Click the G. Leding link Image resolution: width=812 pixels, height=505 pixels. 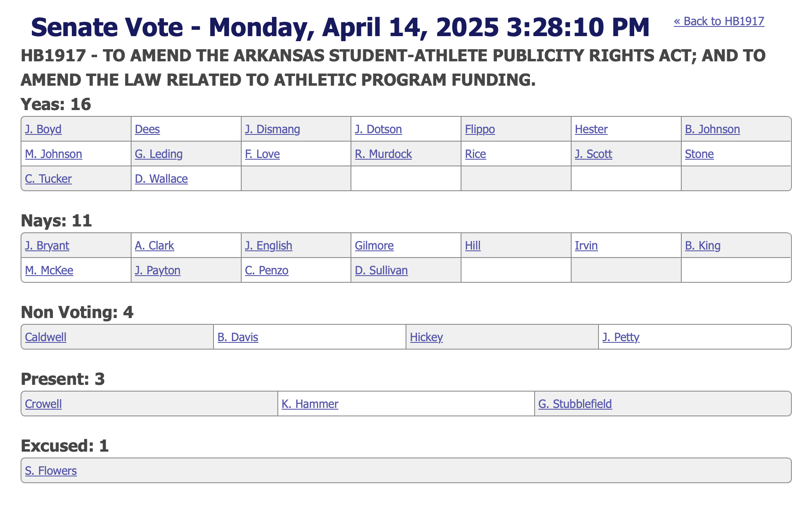click(x=158, y=154)
